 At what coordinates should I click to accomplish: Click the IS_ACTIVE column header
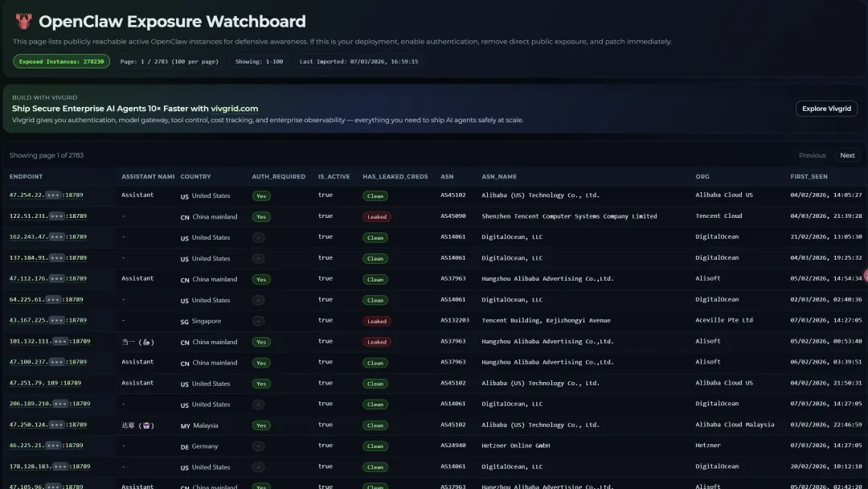pos(334,177)
